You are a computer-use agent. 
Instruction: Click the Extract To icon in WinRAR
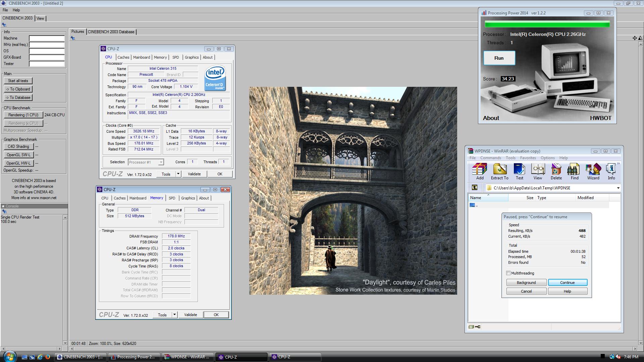pyautogui.click(x=499, y=172)
